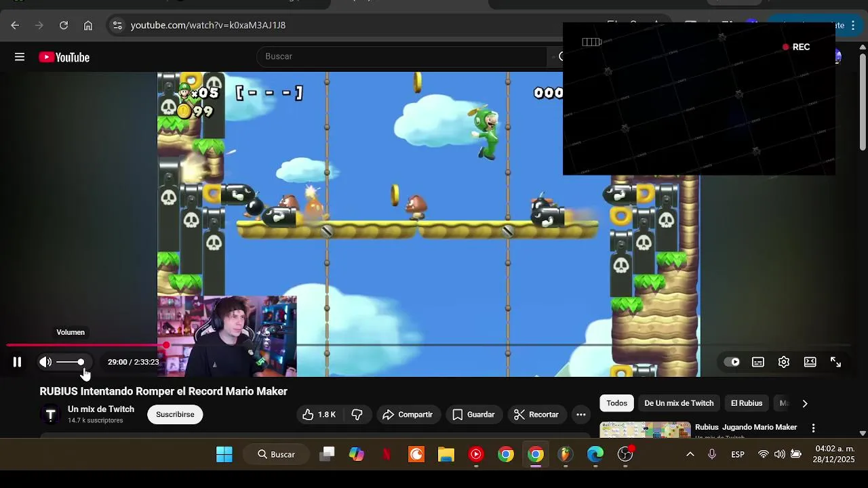Click the REC indicator in the overlay
868x488 pixels.
(796, 47)
